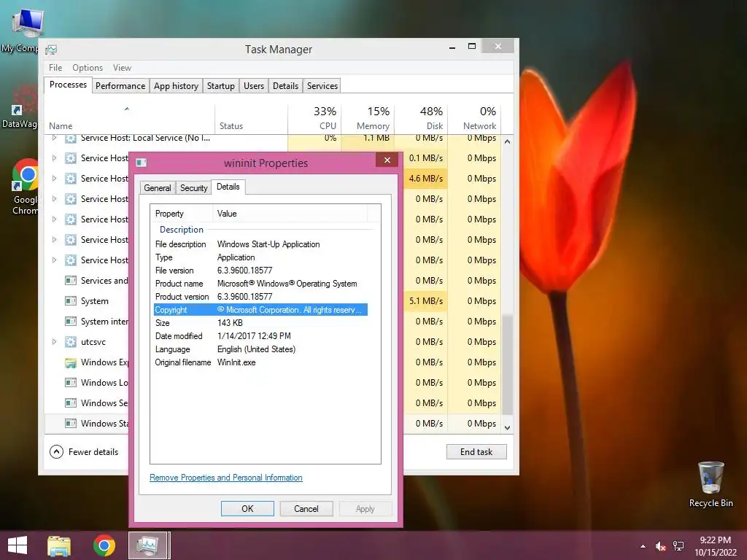Sort processes by Disk column
The width and height of the screenshot is (747, 560).
(x=421, y=117)
